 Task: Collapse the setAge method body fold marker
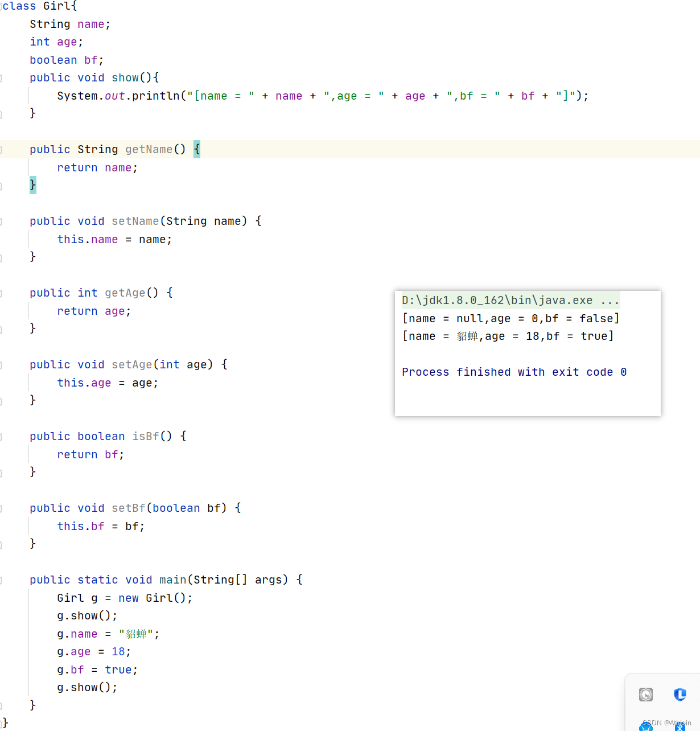(2, 364)
